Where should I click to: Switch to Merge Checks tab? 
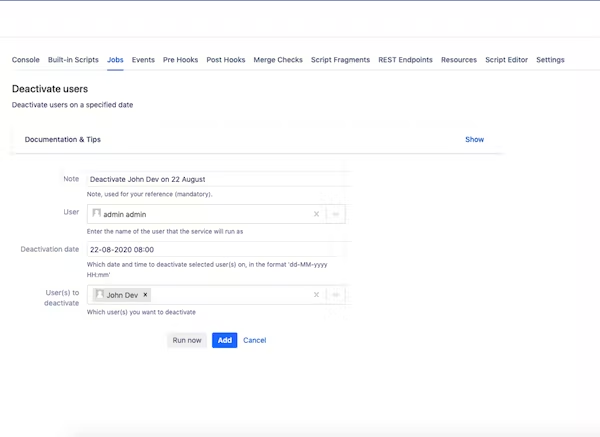[x=278, y=60]
